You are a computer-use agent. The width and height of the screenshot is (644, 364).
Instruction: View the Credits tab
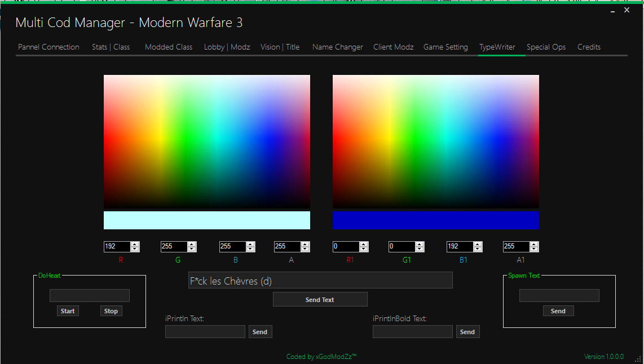[589, 47]
